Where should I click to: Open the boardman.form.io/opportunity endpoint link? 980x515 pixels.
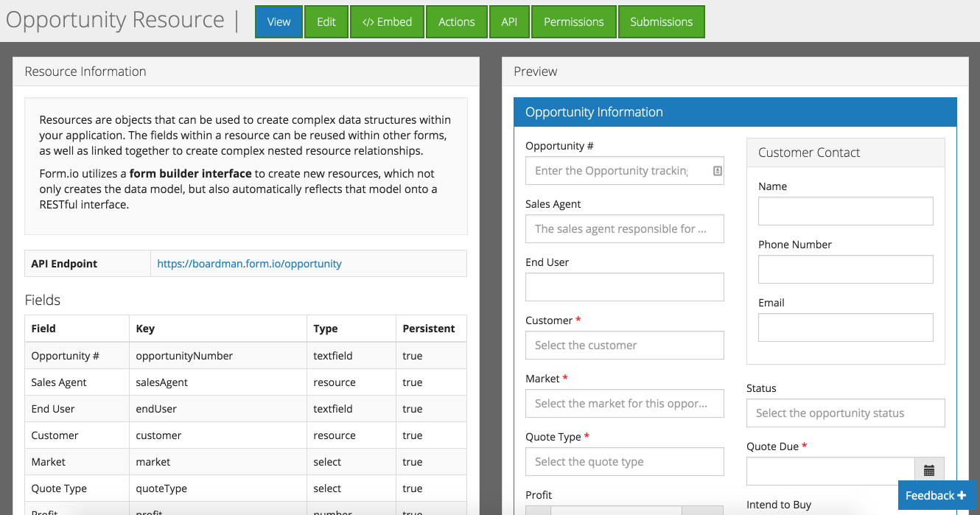[x=249, y=264]
